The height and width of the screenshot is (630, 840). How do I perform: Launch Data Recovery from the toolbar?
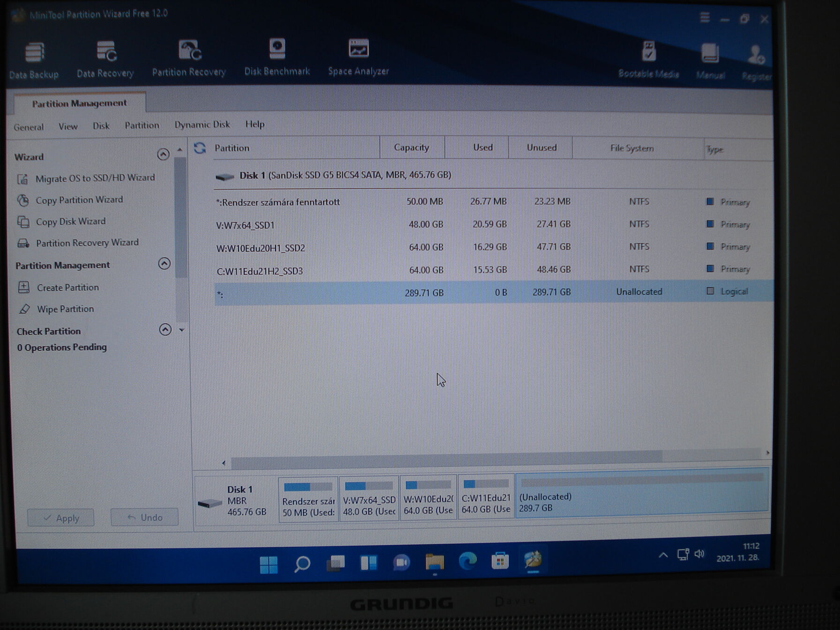click(105, 59)
